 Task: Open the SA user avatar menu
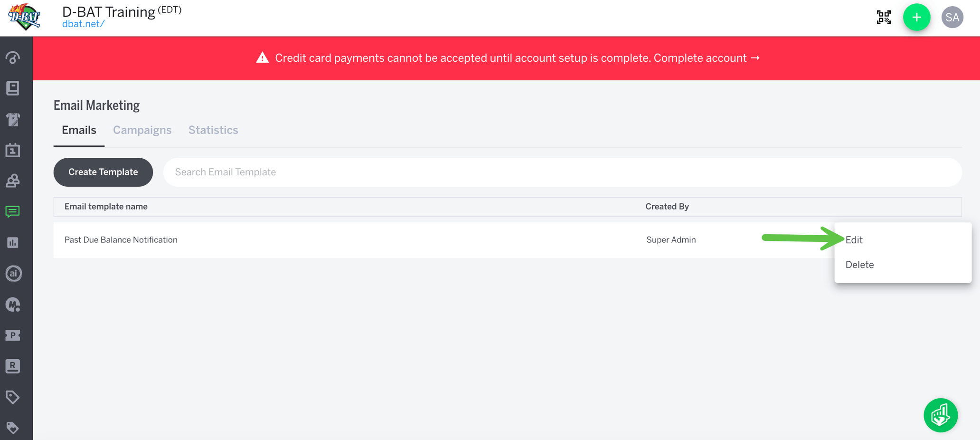[952, 17]
